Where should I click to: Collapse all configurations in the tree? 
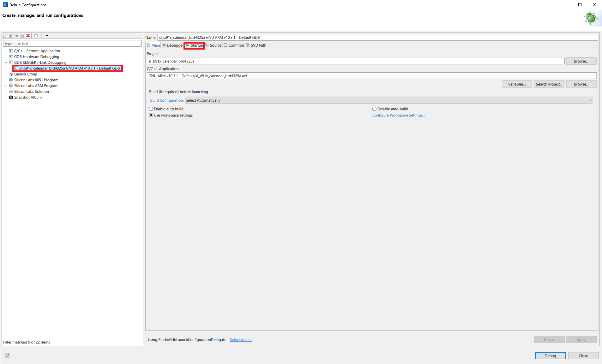[36, 36]
